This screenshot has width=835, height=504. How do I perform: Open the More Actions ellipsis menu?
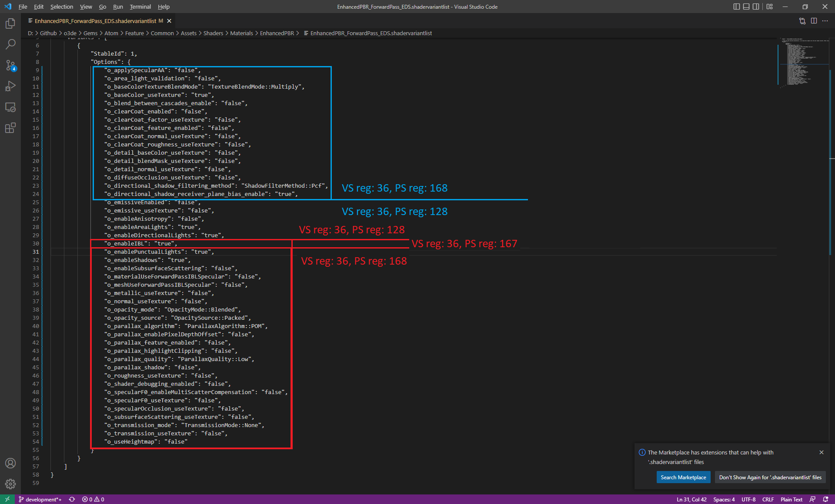point(825,20)
